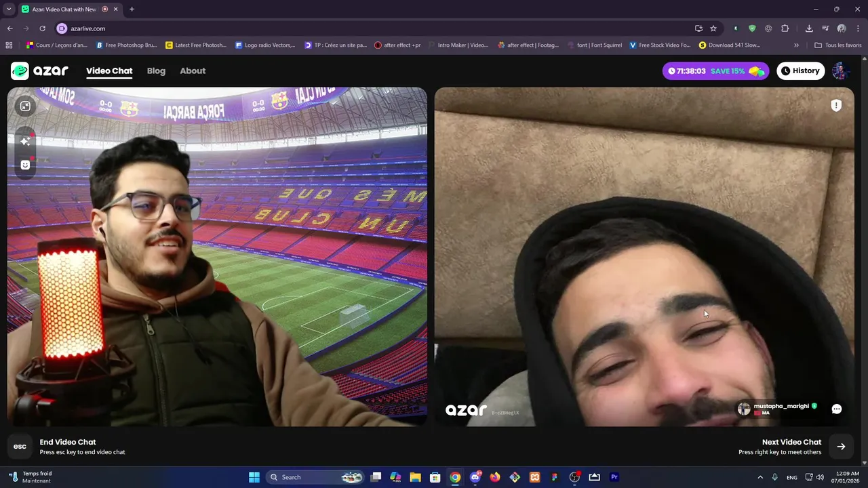
Task: Open Windows Start menu
Action: pos(254,477)
